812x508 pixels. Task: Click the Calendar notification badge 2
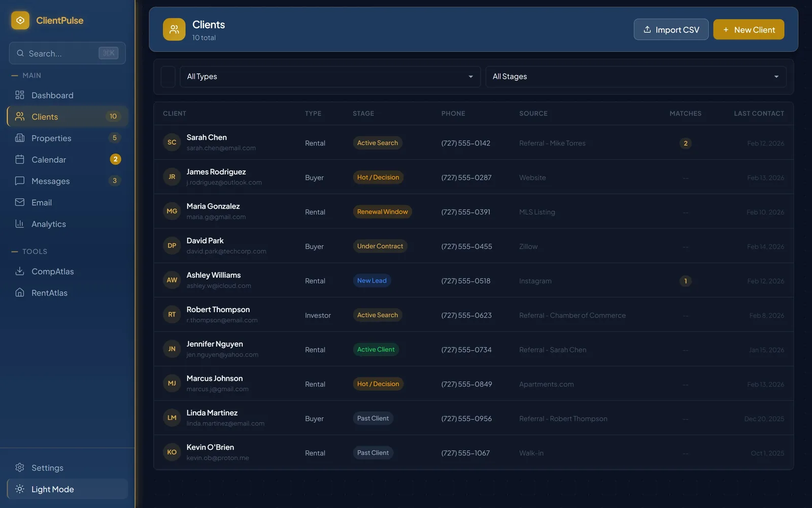pos(115,159)
